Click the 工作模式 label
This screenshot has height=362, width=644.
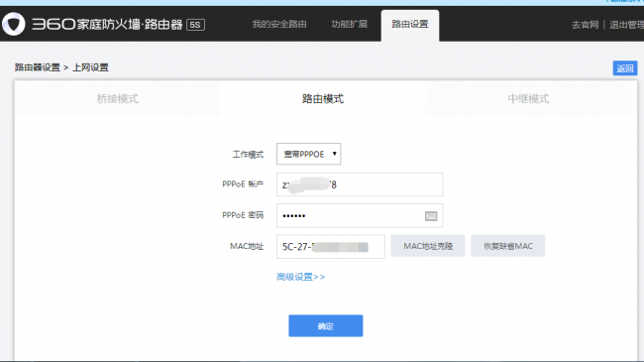[248, 155]
